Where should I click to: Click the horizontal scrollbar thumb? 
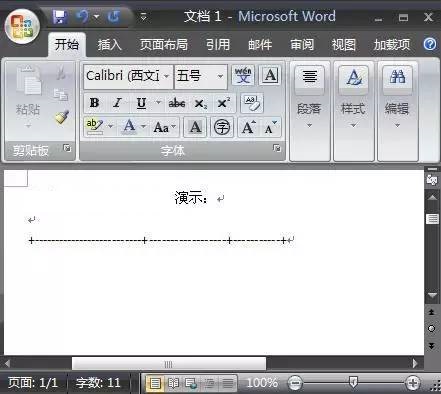169,364
